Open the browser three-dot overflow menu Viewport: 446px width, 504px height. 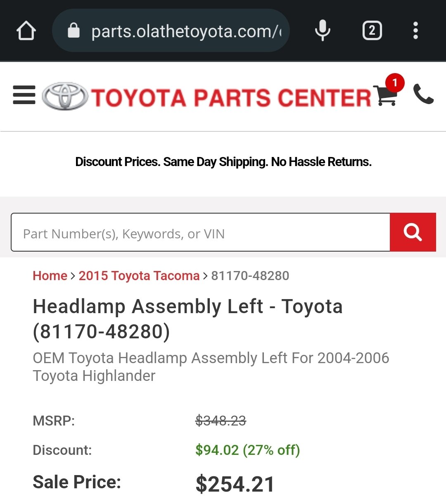pyautogui.click(x=415, y=31)
